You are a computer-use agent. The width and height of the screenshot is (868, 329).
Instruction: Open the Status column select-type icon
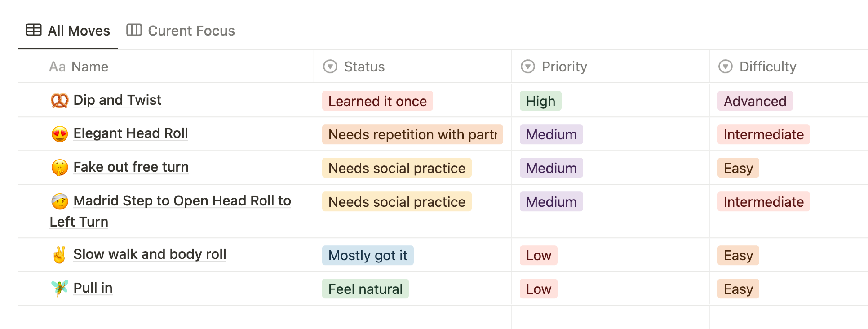[330, 67]
